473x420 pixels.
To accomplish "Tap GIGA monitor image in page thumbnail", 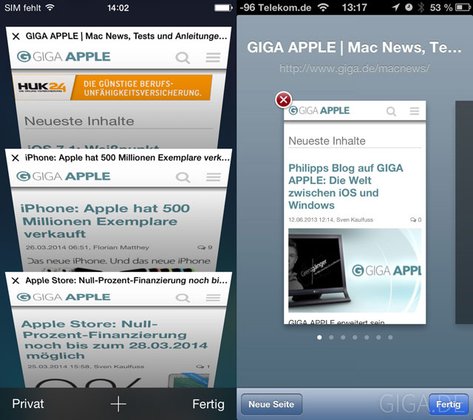I will point(355,271).
